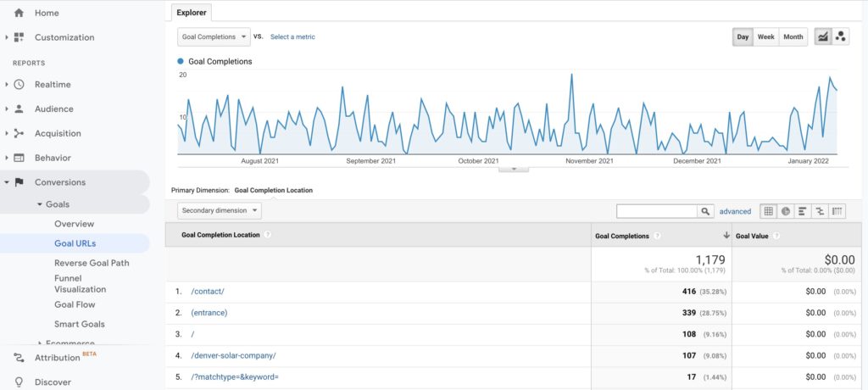This screenshot has height=390, width=868.
Task: Click the Realtime clock icon
Action: point(19,84)
